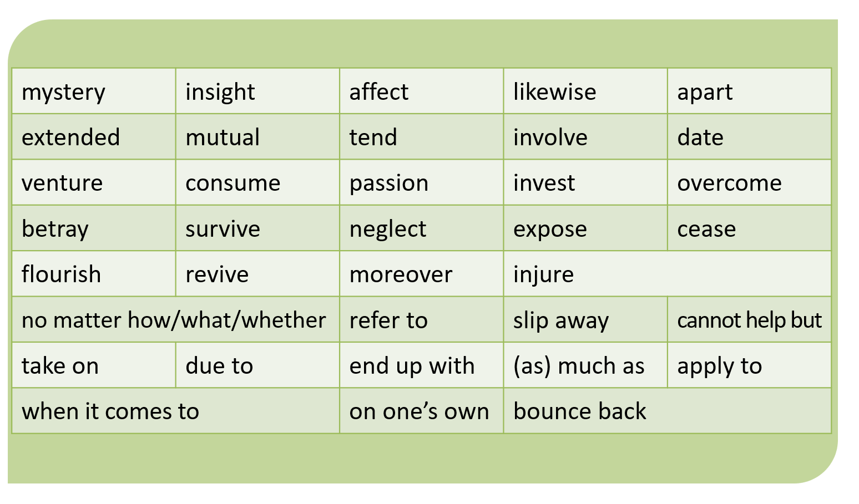
Task: Select the 'no matter how/what/whether' phrase
Action: [x=174, y=320]
